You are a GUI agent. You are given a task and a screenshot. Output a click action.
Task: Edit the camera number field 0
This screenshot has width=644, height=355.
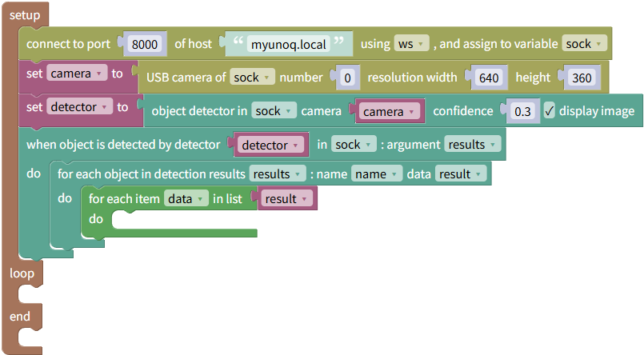tap(347, 78)
